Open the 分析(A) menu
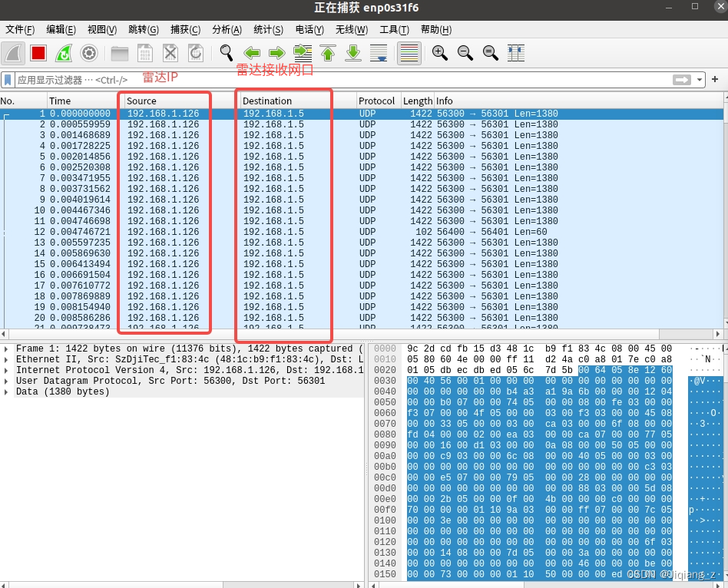 point(227,30)
